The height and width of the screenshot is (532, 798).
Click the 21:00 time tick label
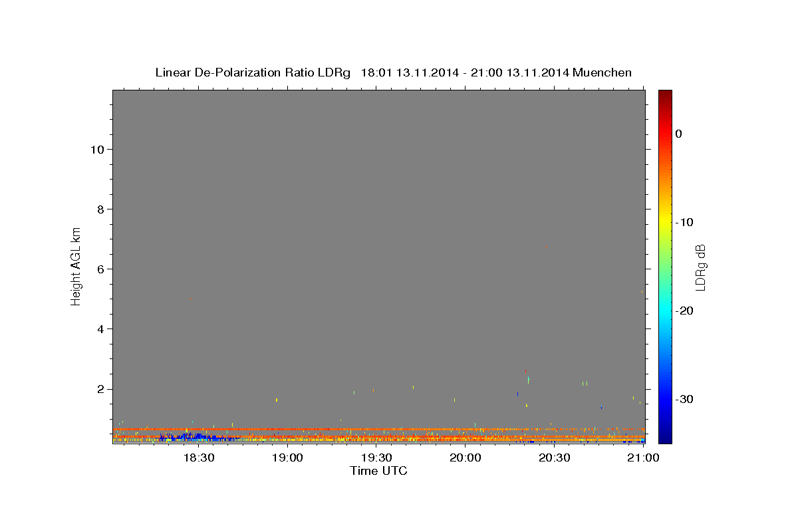coord(643,458)
